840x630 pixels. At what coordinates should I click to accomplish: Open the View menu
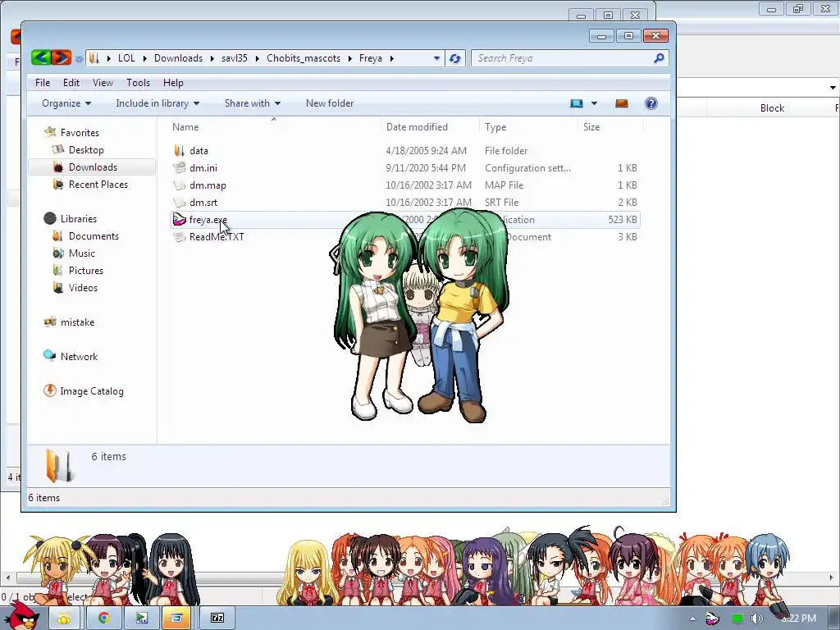(103, 83)
